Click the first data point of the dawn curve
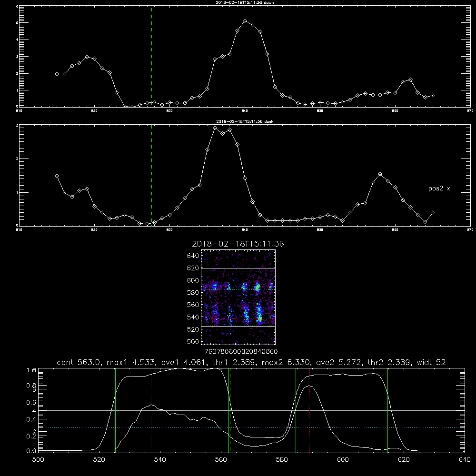Viewport: 476px width, 476px height. point(57,74)
